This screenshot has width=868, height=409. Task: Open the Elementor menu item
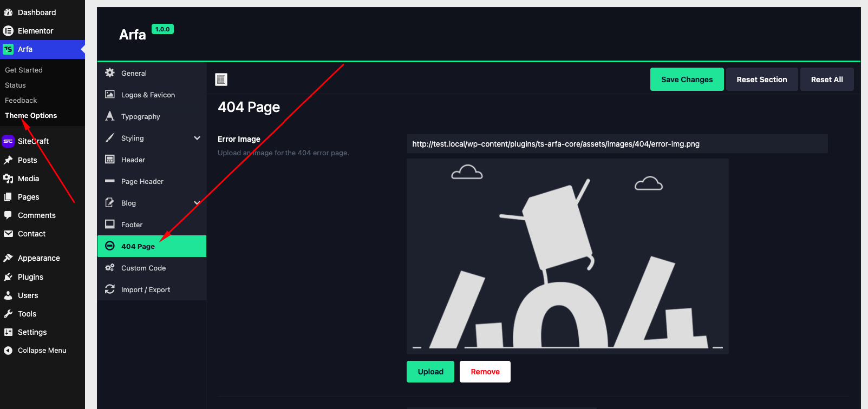click(x=42, y=31)
